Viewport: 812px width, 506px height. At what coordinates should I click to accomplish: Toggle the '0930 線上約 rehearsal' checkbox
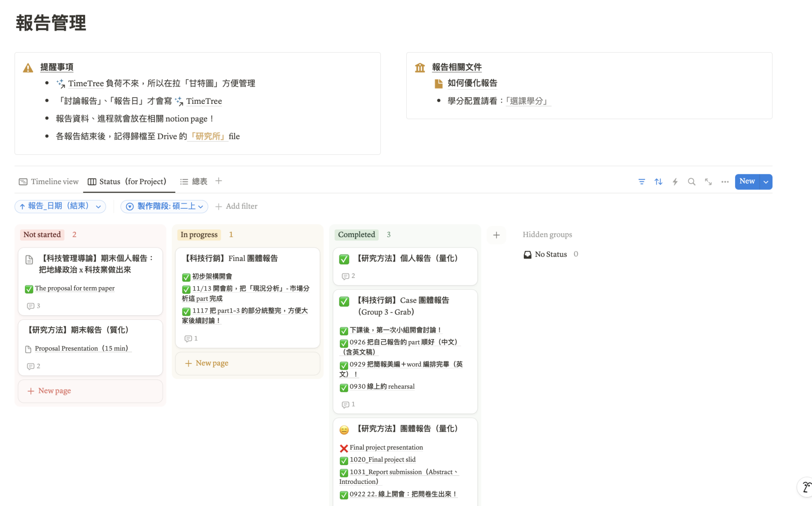point(343,388)
